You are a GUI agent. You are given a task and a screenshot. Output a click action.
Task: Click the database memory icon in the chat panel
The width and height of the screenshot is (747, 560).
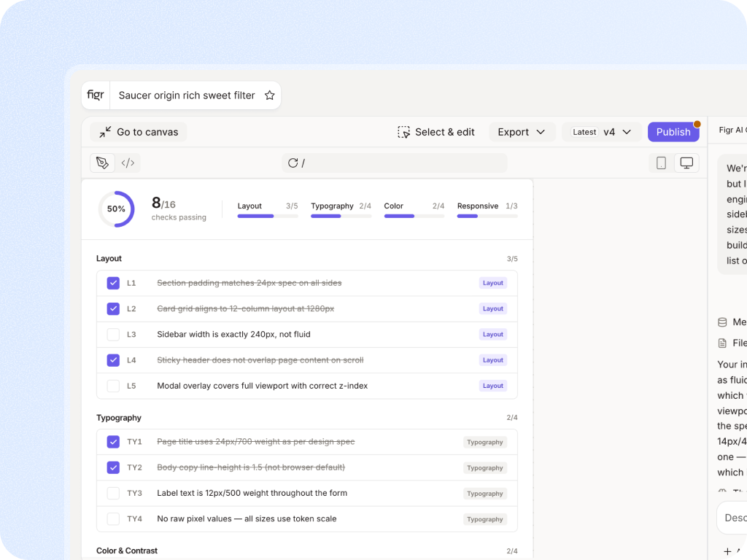click(x=722, y=322)
